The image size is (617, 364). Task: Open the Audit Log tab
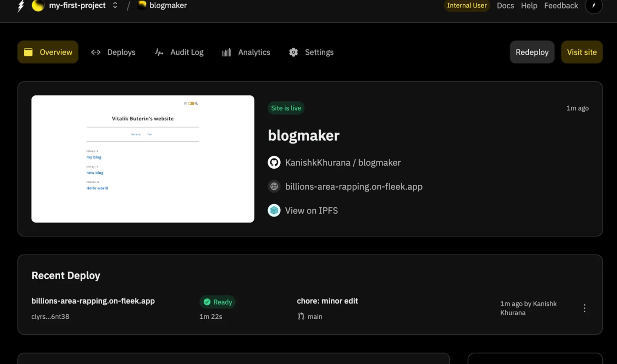tap(179, 52)
